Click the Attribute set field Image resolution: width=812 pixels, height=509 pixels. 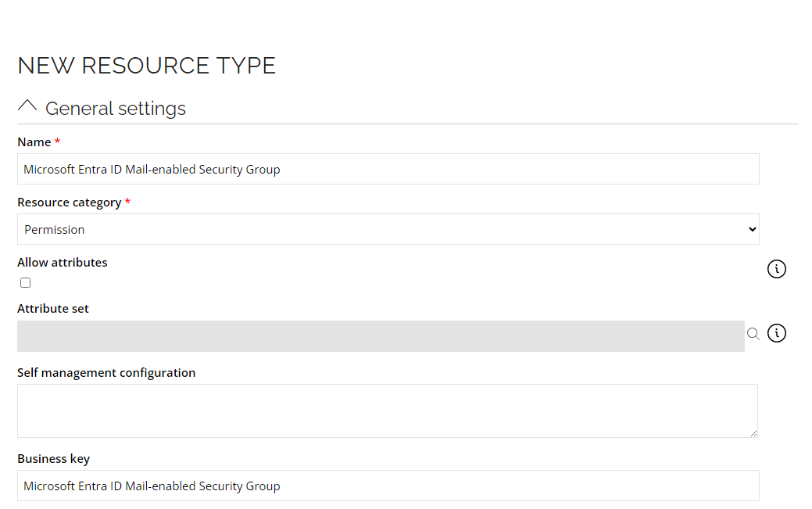(x=381, y=336)
